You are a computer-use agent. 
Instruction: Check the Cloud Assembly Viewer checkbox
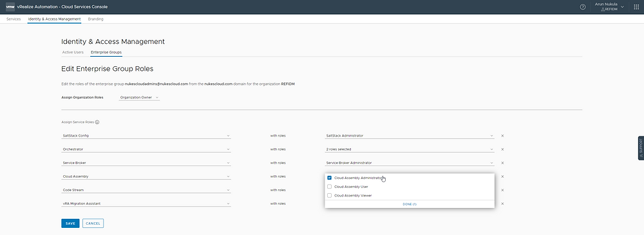329,196
